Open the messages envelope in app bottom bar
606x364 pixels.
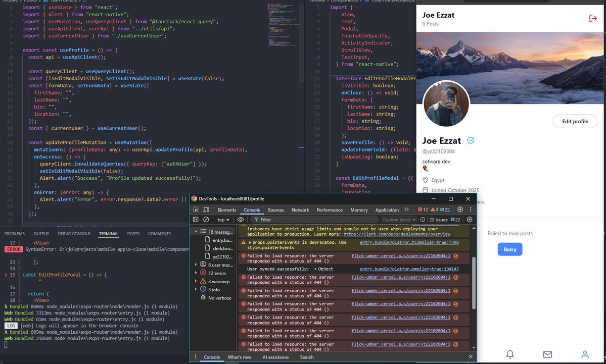click(x=547, y=354)
